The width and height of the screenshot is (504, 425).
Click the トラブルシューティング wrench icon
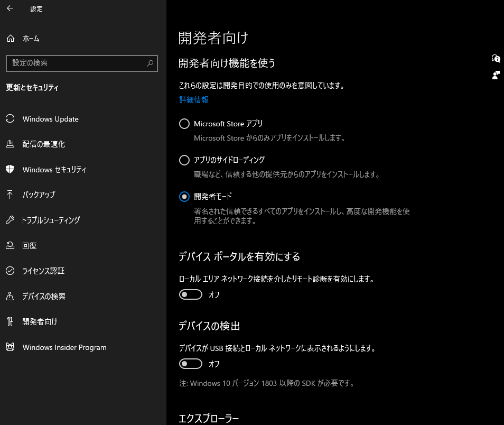pos(10,220)
